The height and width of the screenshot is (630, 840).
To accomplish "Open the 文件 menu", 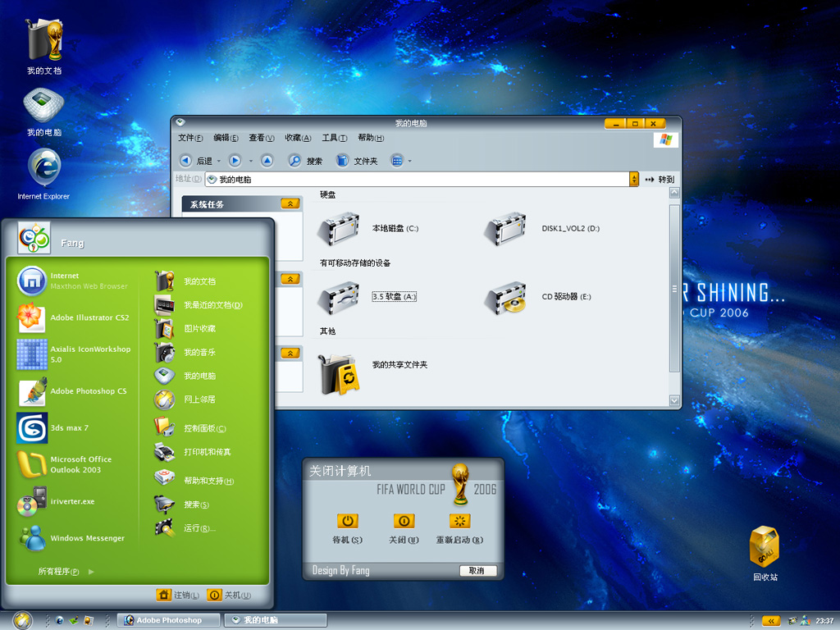I will (190, 138).
